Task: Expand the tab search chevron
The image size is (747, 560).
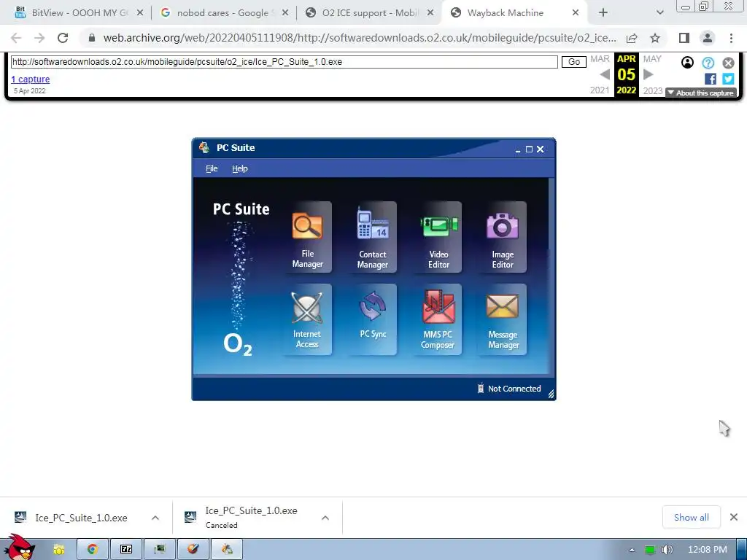Action: (x=659, y=13)
